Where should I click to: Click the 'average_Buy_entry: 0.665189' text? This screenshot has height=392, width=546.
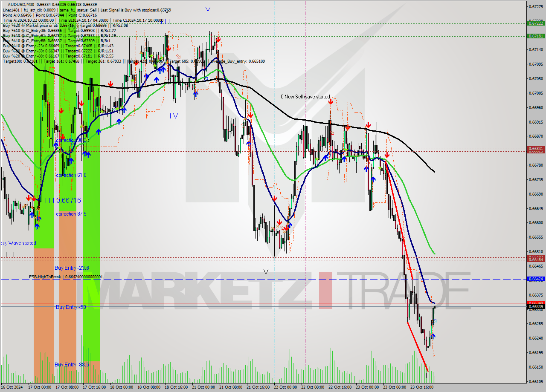click(238, 61)
